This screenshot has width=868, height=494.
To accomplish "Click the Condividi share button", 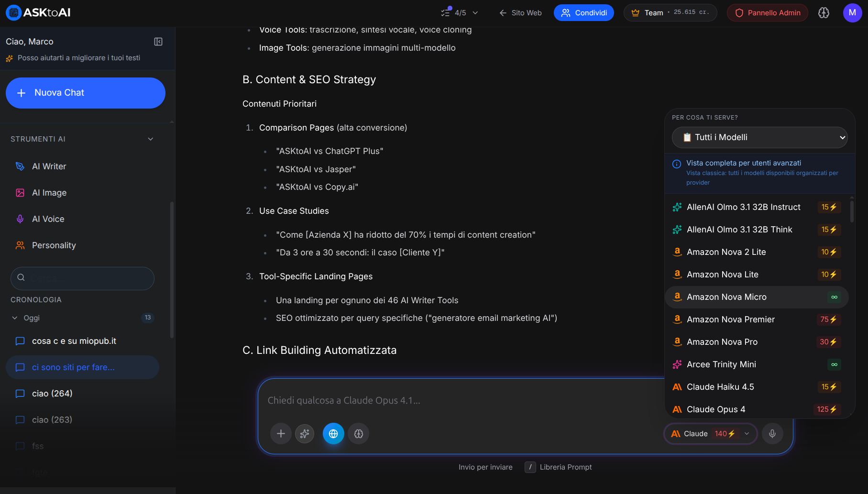I will [583, 13].
